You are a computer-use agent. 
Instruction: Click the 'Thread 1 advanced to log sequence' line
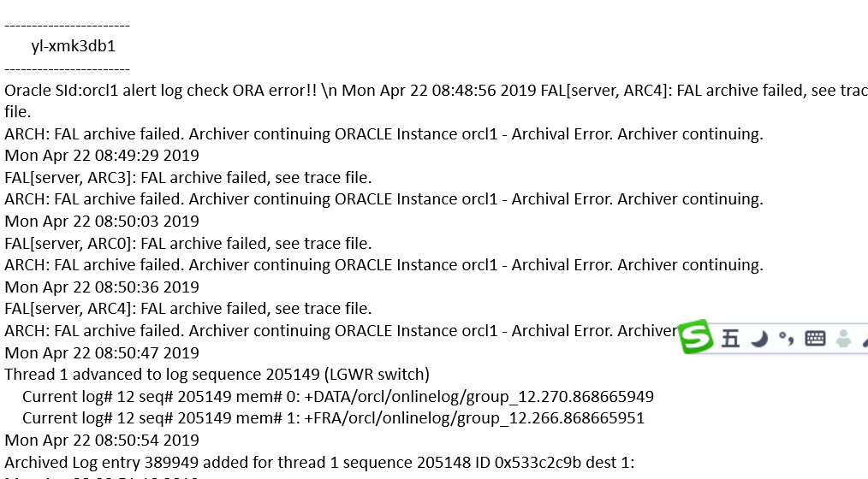pyautogui.click(x=171, y=375)
